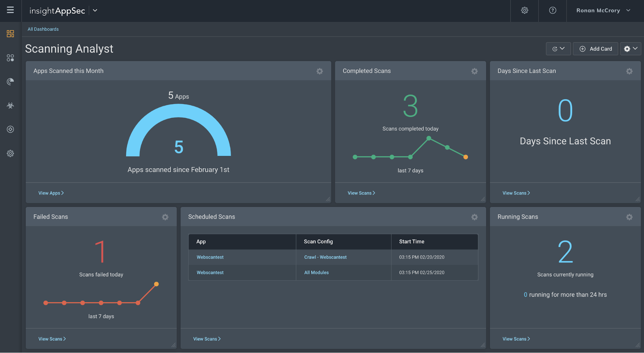The image size is (644, 353).
Task: Expand the dashboard time filter dropdown
Action: [558, 48]
